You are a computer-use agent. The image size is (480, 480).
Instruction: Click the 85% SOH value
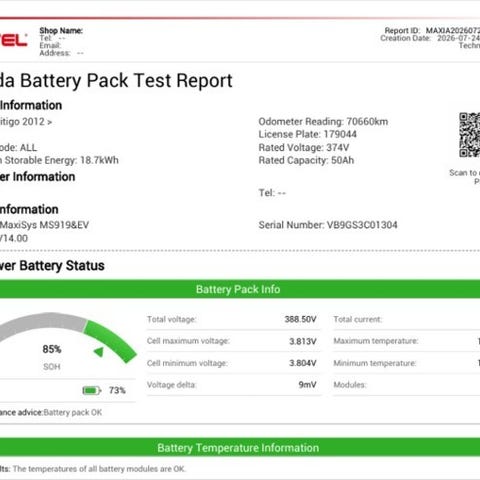pos(52,349)
